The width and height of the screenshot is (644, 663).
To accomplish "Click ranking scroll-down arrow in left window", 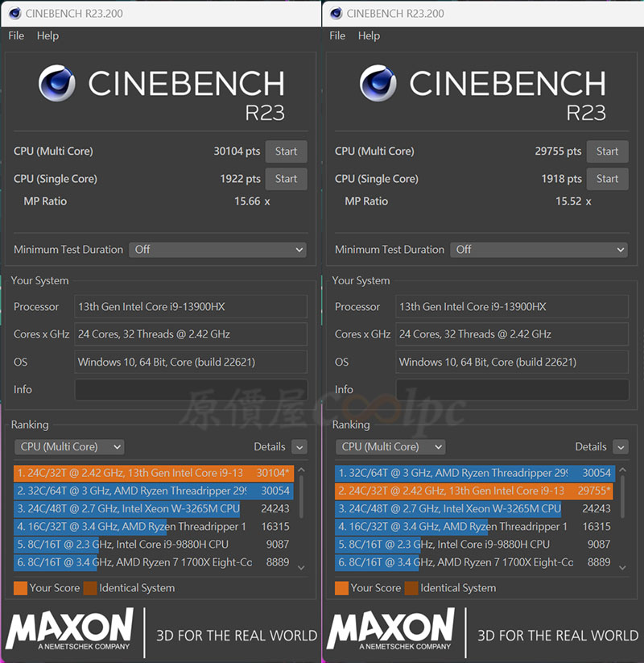I will (x=301, y=567).
